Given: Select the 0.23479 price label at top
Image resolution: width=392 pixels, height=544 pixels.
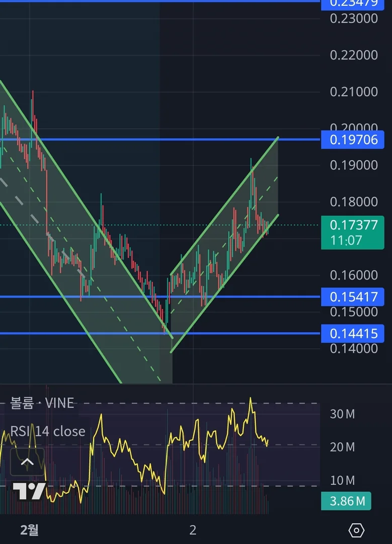Looking at the screenshot, I should click(352, 5).
